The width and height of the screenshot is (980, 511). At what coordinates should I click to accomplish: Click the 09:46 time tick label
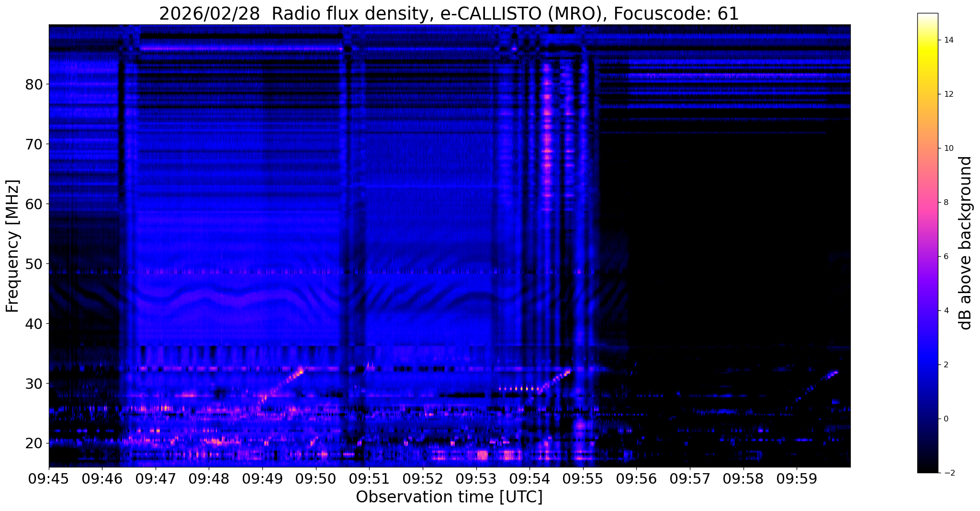(102, 479)
